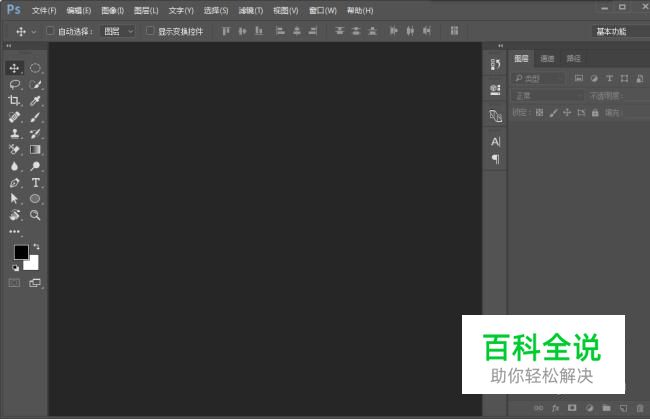This screenshot has width=650, height=419.
Task: Open the Edit Toolbar three-dot button
Action: pyautogui.click(x=14, y=232)
